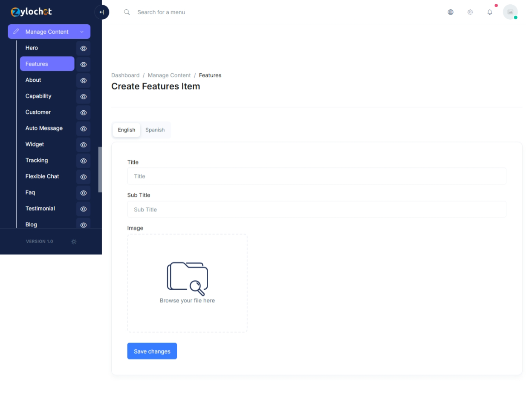Toggle visibility eye for Widget
The width and height of the screenshot is (526, 420).
[84, 145]
